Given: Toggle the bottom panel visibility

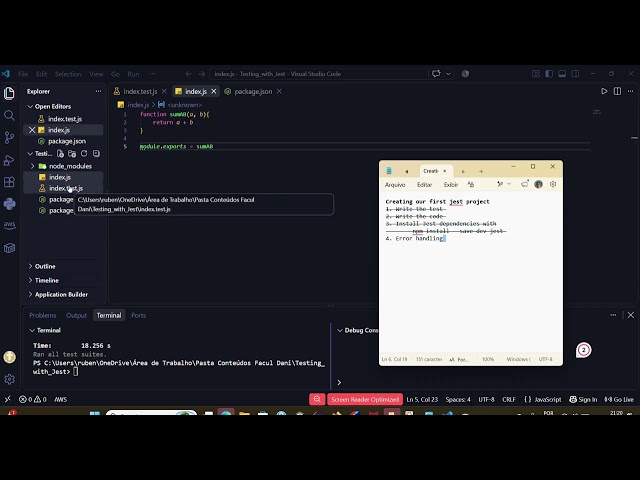Looking at the screenshot, I should 562,74.
